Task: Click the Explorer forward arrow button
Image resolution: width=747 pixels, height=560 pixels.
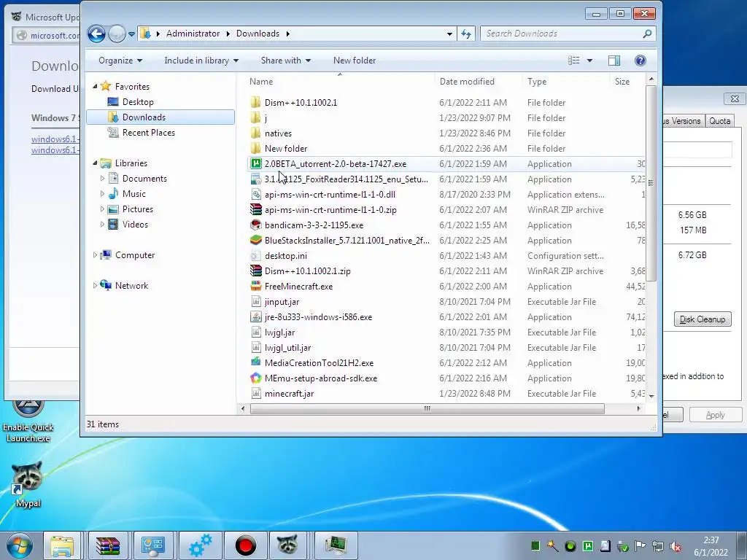Action: (x=117, y=34)
